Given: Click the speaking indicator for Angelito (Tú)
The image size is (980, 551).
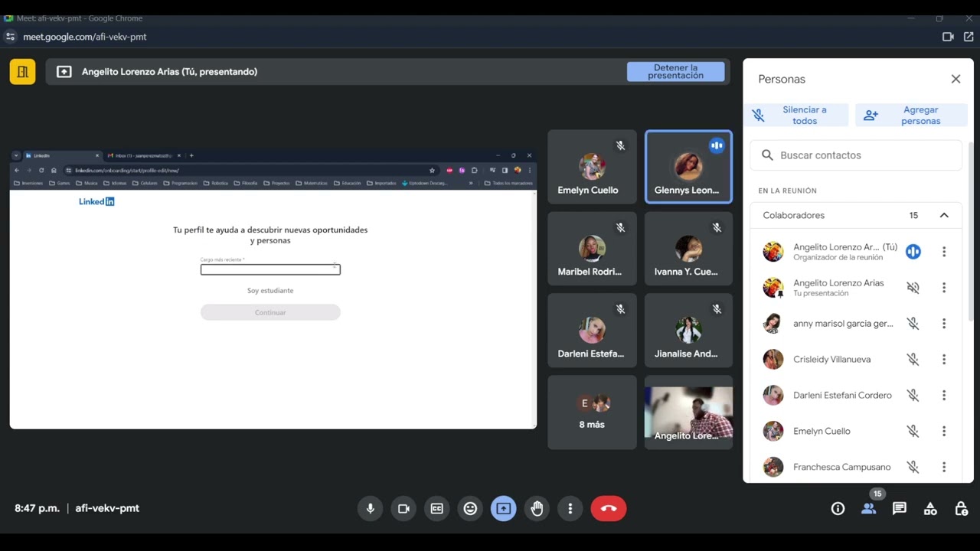Looking at the screenshot, I should pos(913,252).
